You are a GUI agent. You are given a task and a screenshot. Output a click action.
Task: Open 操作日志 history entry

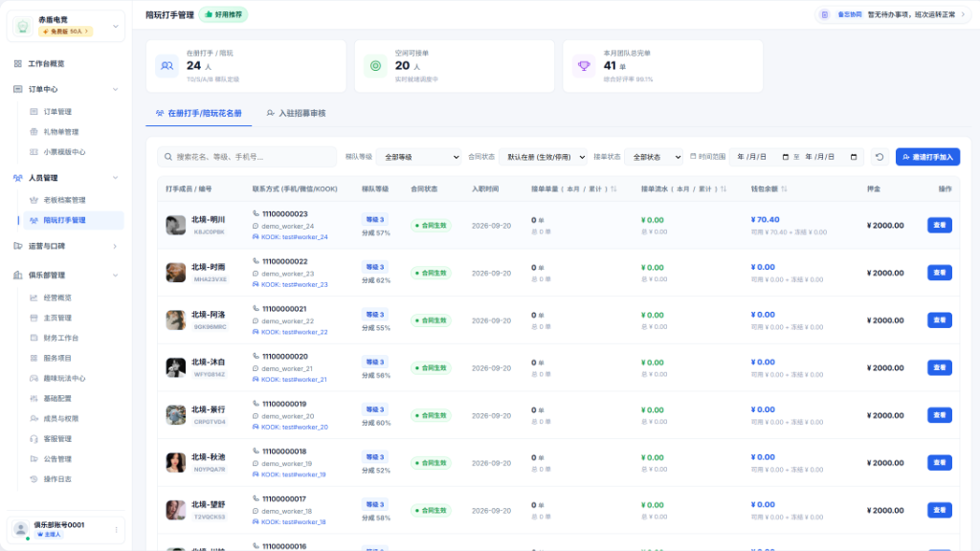tap(57, 479)
